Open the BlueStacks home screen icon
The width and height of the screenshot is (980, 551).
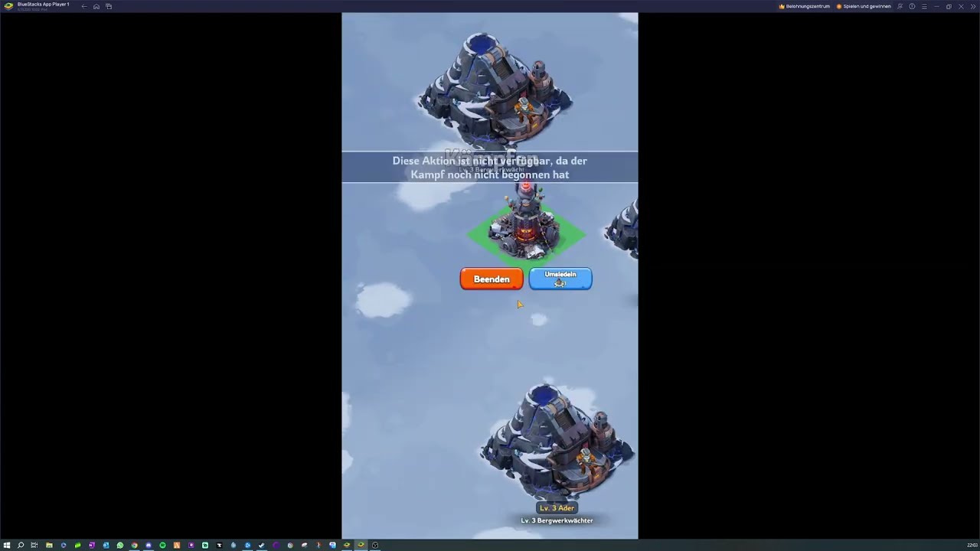[x=96, y=6]
